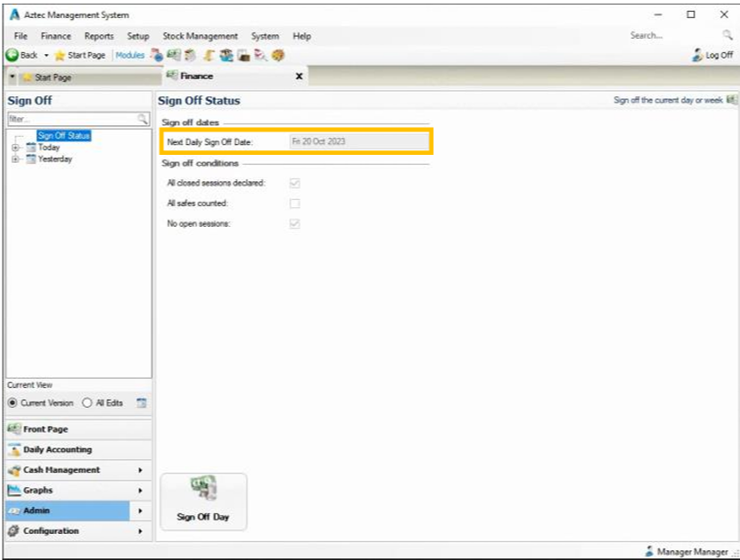Expand the Yesterday tree node
Viewport: 740px width, 560px height.
pos(15,159)
